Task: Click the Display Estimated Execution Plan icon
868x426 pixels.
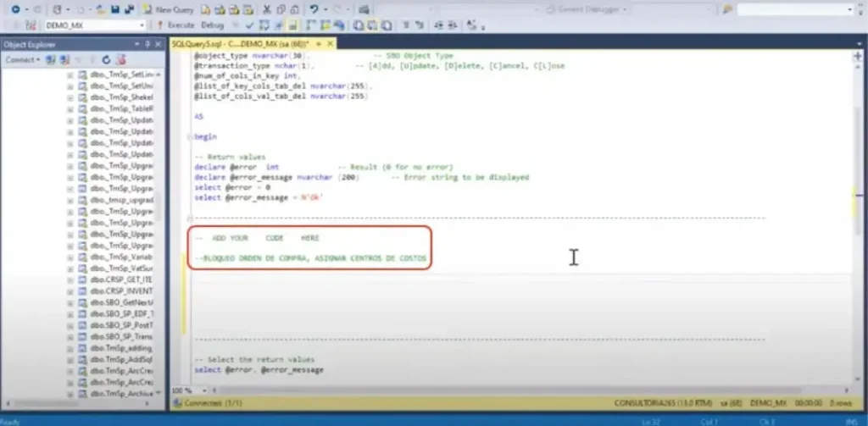Action: pos(264,25)
